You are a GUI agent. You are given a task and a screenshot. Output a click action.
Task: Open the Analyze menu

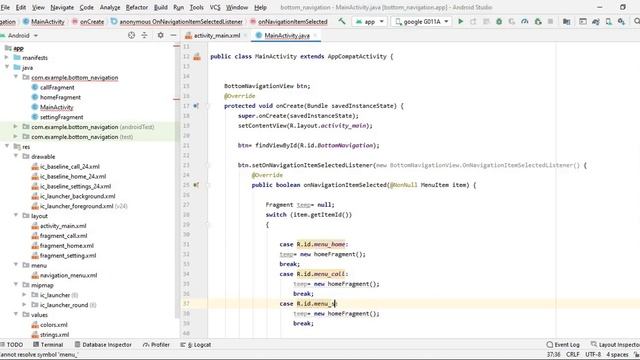pos(110,7)
